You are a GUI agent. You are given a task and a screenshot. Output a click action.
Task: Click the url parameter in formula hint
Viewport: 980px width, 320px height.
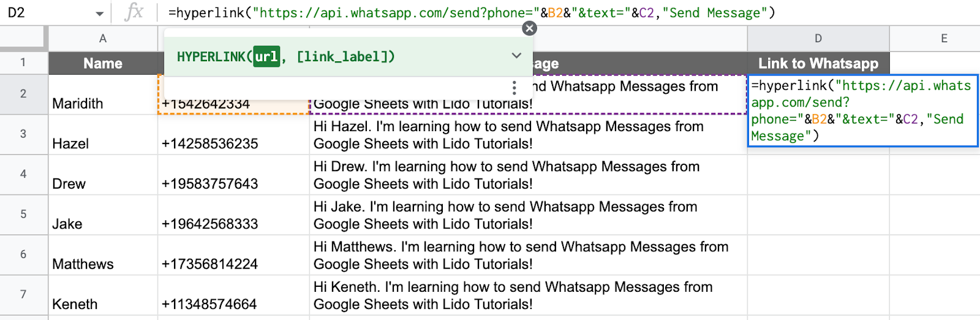click(266, 56)
